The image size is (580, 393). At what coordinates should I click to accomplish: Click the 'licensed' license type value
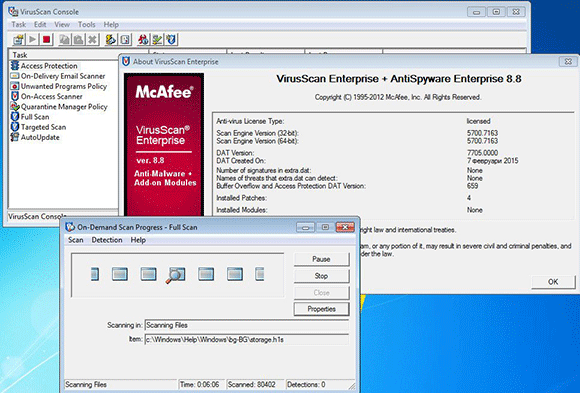tap(478, 121)
